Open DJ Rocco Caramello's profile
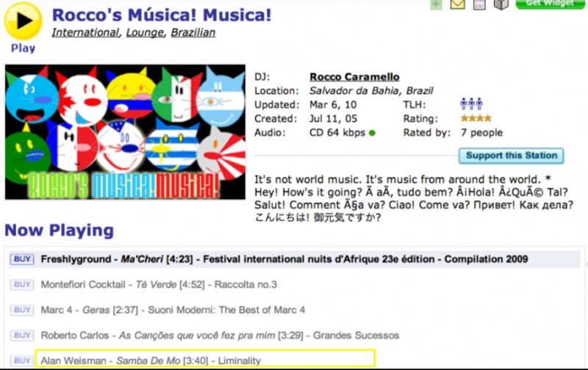Viewport: 588px width, 370px height. coord(354,76)
